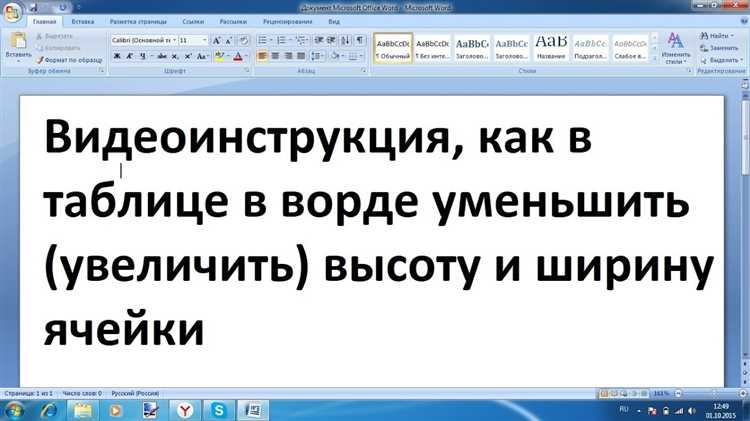Click the bulleted list icon
This screenshot has height=421, width=750.
coord(262,40)
